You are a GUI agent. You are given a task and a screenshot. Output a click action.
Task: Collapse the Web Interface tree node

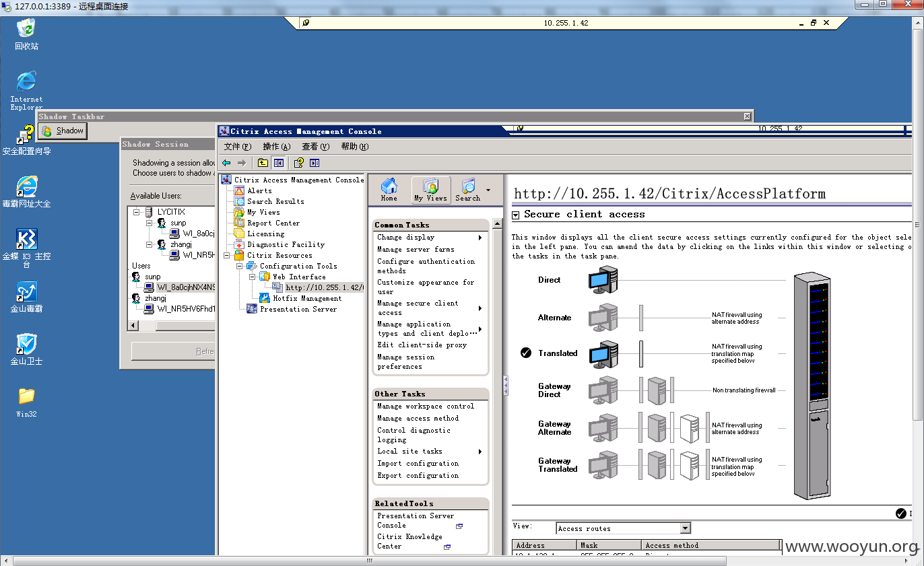[253, 277]
